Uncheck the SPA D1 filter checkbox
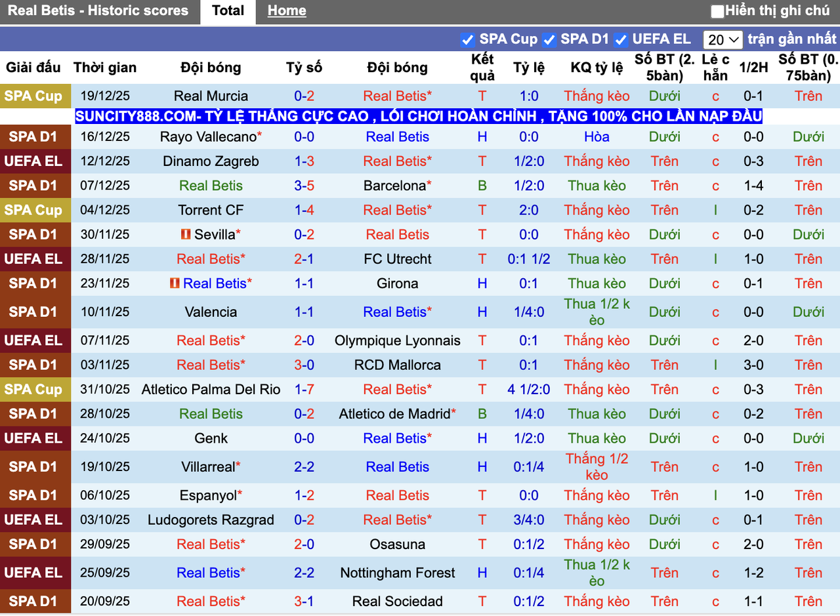The width and height of the screenshot is (840, 616). tap(549, 39)
